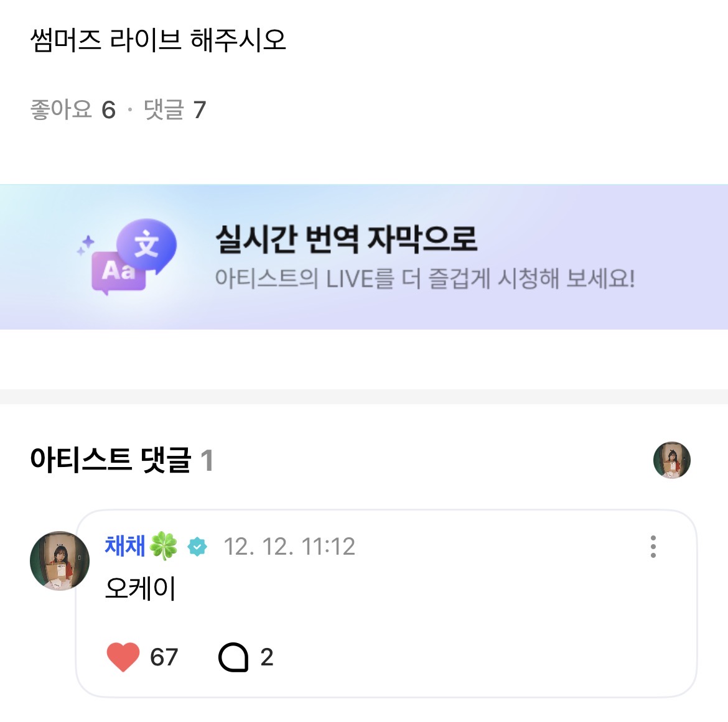Image resolution: width=728 pixels, height=722 pixels.
Task: Tap the small artist avatar filter
Action: coord(671,460)
